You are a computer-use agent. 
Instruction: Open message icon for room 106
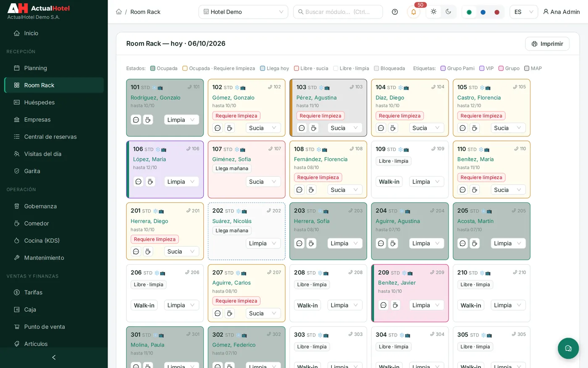(x=139, y=182)
